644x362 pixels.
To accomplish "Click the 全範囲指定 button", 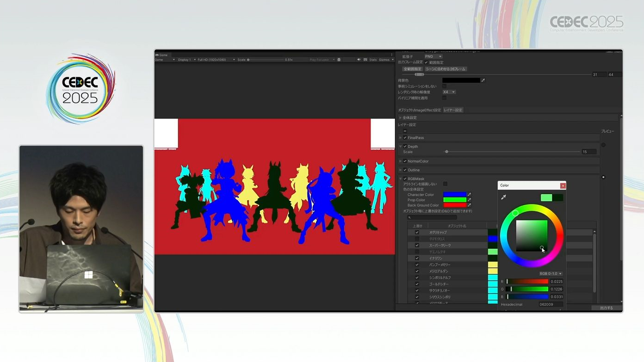I will (413, 69).
